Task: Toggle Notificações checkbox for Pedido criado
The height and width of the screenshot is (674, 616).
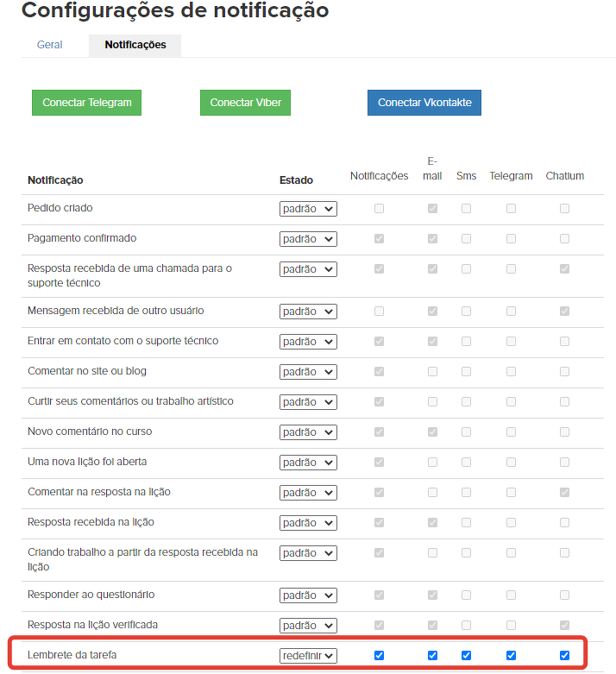Action: coord(379,209)
